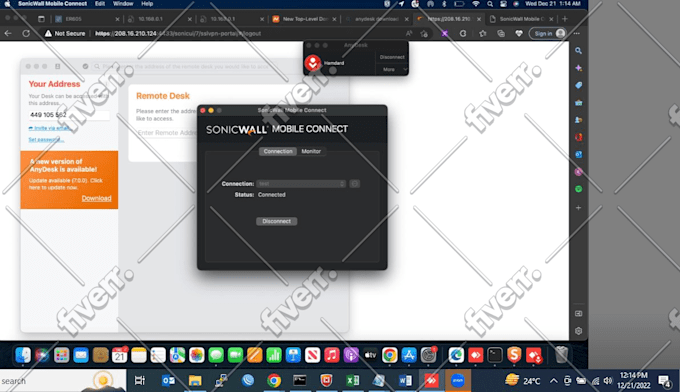Open the anydesk download tab
680x392 pixels.
tap(376, 19)
